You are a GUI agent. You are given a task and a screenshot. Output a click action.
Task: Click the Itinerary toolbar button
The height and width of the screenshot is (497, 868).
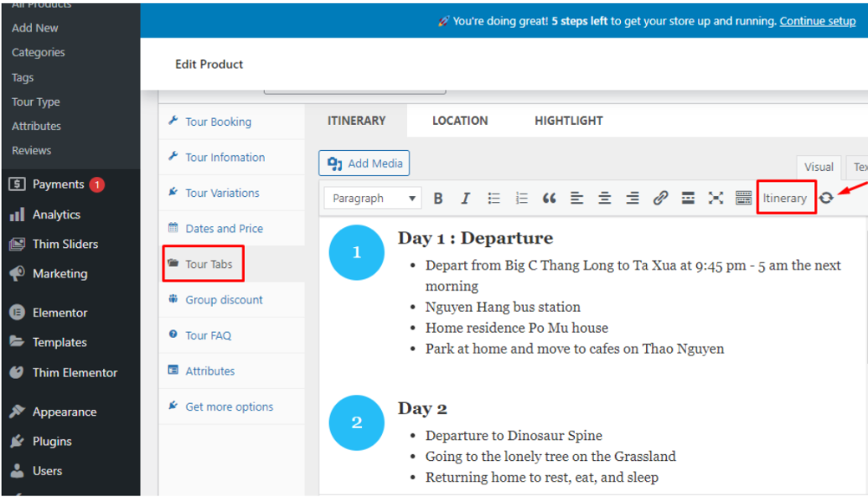pos(784,198)
